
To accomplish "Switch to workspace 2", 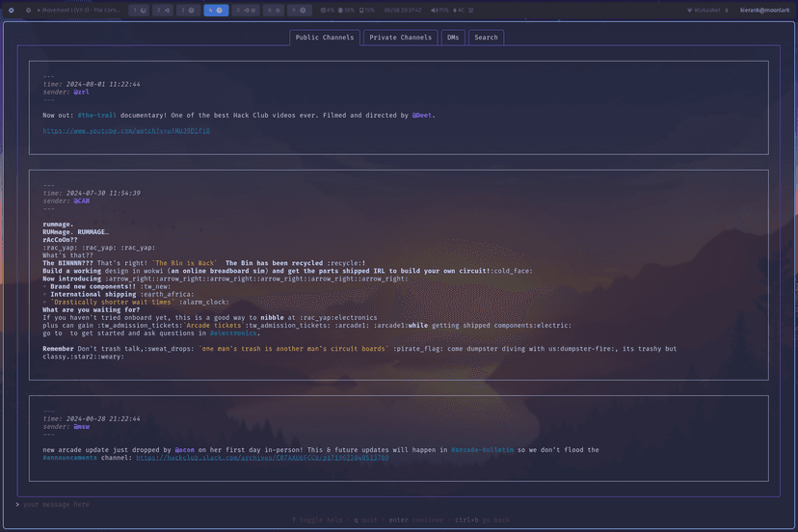I will pyautogui.click(x=163, y=11).
